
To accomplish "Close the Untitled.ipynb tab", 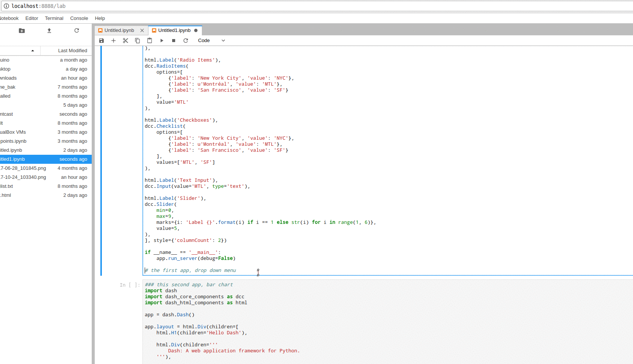I will tap(142, 30).
